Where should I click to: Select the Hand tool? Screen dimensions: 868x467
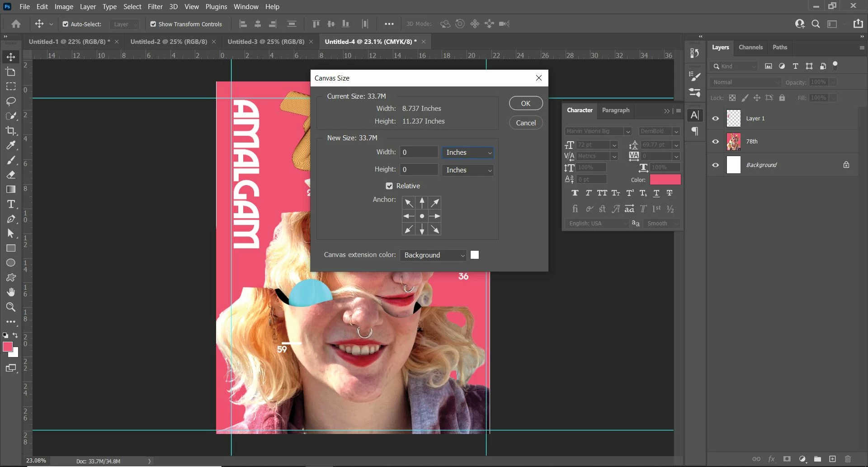point(11,292)
